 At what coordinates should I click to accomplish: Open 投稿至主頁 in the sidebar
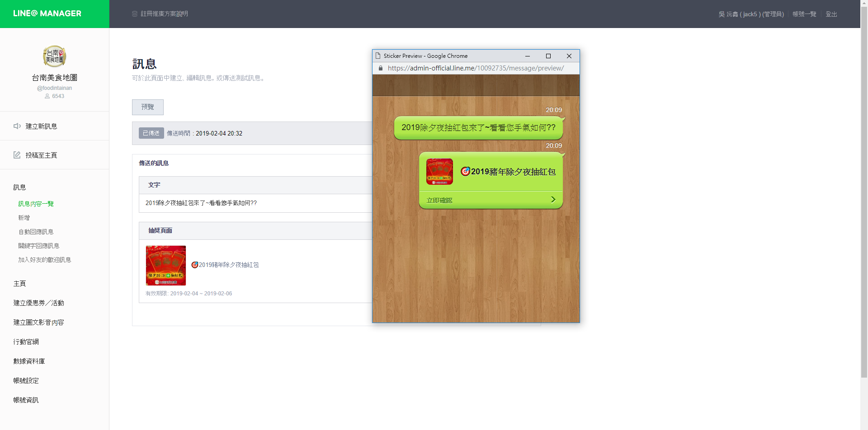[x=41, y=155]
